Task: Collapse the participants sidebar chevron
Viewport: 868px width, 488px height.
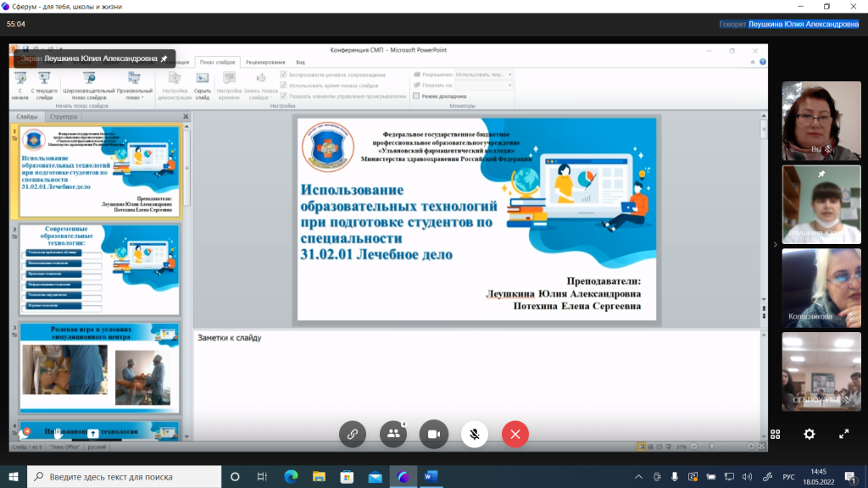Action: tap(774, 244)
